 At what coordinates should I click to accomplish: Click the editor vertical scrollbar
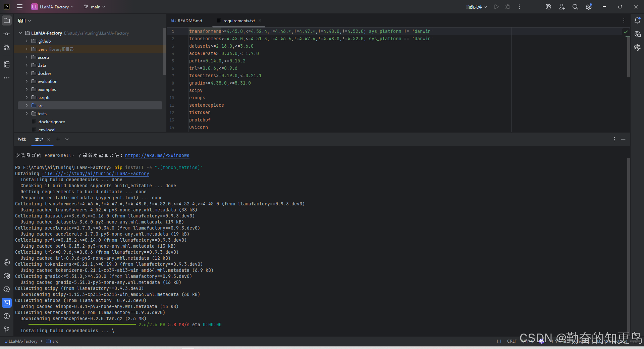pos(628,56)
